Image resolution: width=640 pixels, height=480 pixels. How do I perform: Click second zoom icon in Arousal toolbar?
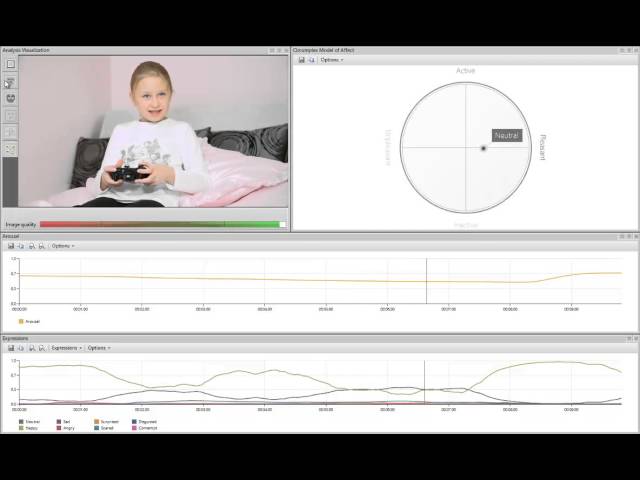[41, 246]
